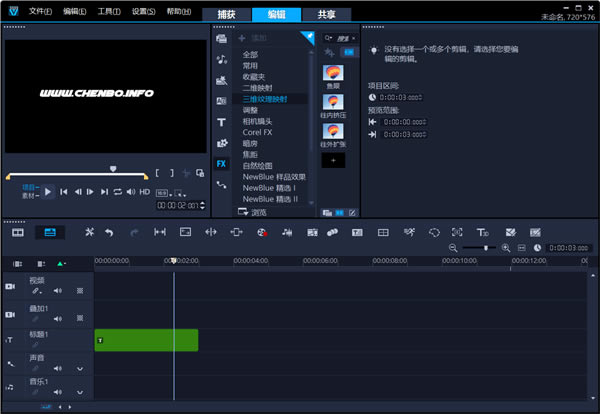The height and width of the screenshot is (414, 600).
Task: Open the Title (T) library panel
Action: [x=221, y=122]
